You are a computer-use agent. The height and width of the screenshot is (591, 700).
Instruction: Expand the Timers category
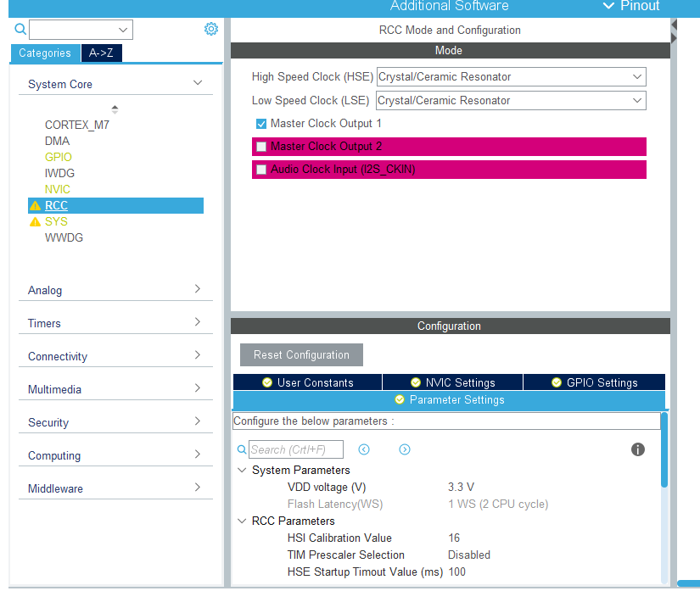115,323
